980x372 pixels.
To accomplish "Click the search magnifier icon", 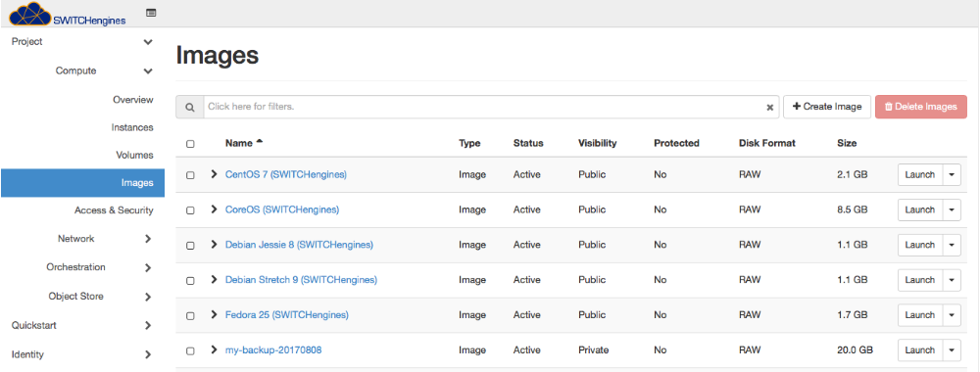I will point(189,107).
